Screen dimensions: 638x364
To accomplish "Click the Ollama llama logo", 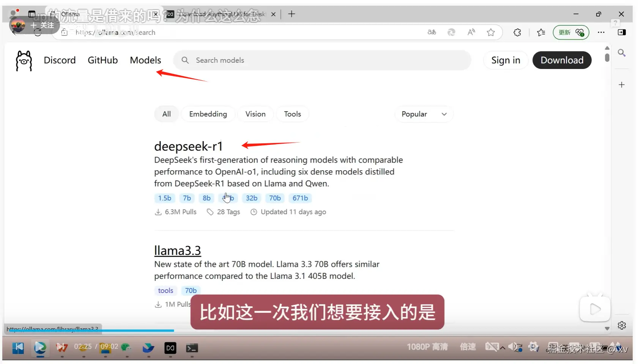I will click(24, 61).
